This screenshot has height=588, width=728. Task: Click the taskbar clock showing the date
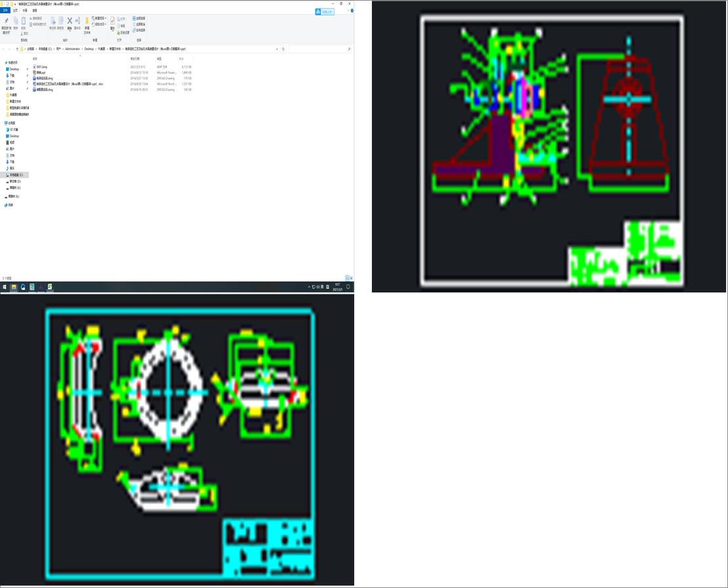coord(338,287)
